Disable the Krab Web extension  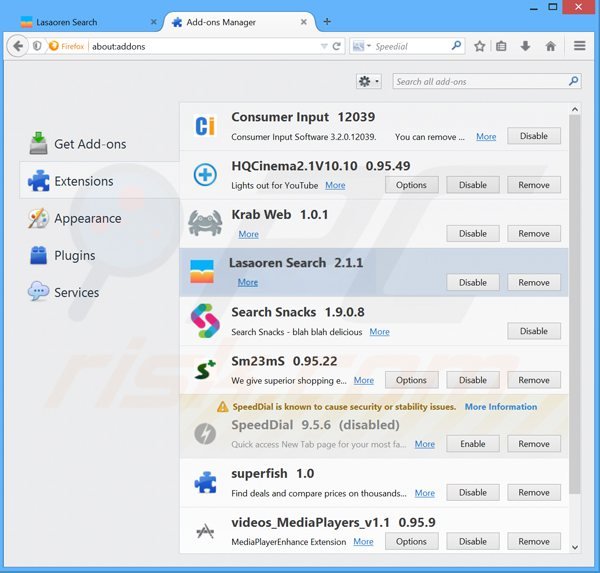pyautogui.click(x=473, y=233)
